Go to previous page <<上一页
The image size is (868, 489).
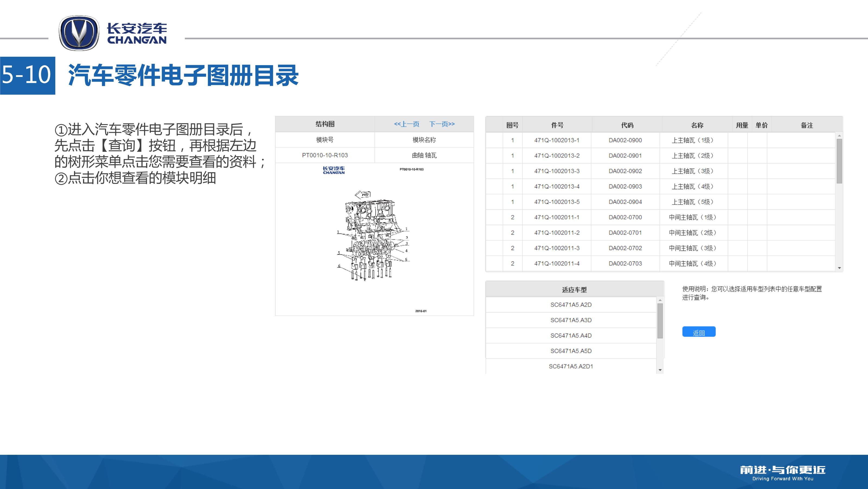(x=406, y=124)
